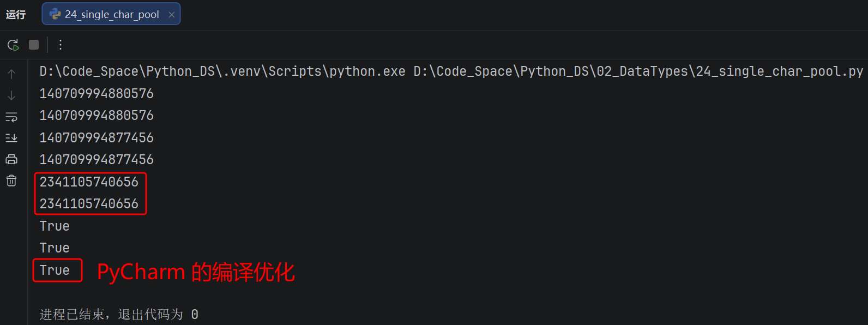
Task: Rerun the 24_single_char_pool script
Action: tap(13, 45)
